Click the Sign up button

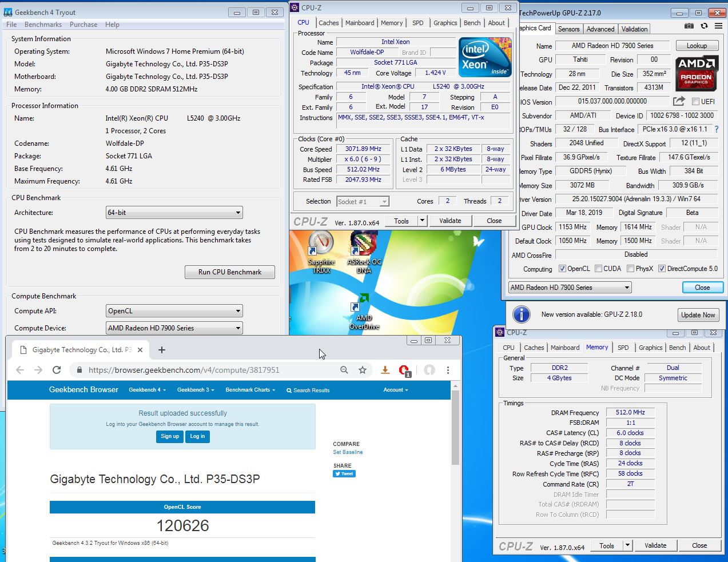170,436
